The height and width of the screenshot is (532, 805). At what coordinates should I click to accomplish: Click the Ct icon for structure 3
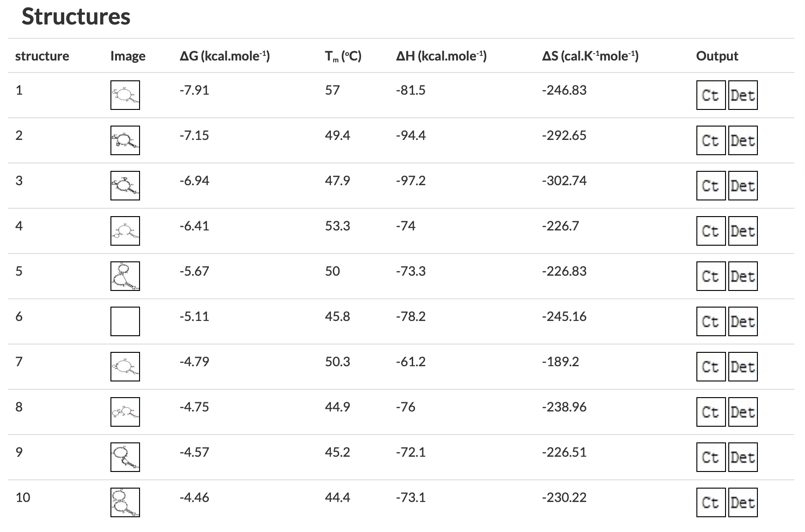pyautogui.click(x=711, y=186)
